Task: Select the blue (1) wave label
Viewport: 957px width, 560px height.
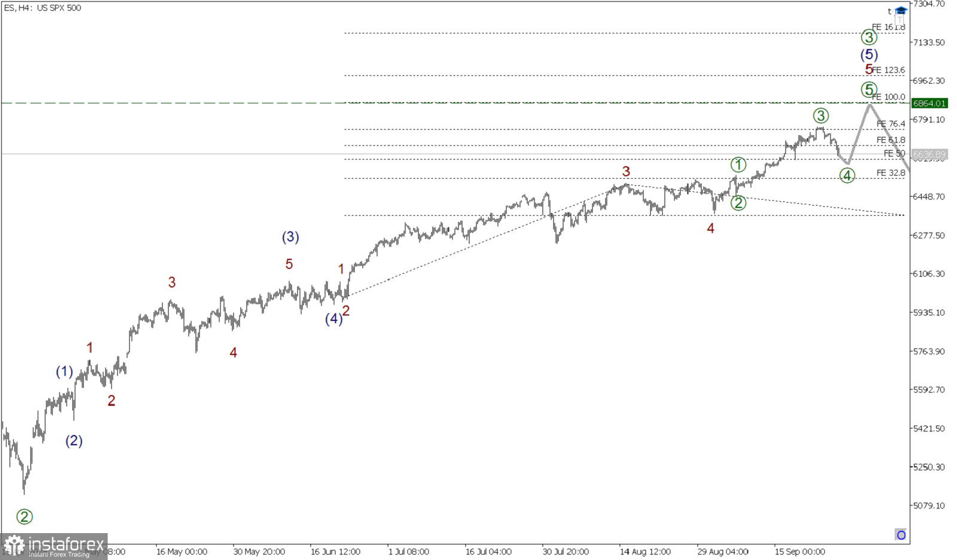Action: [x=65, y=372]
